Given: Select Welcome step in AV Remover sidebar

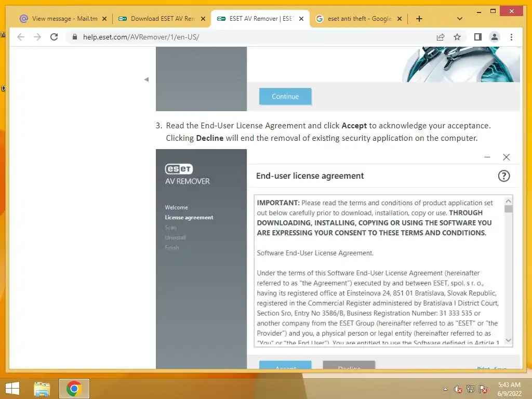Looking at the screenshot, I should tap(177, 207).
